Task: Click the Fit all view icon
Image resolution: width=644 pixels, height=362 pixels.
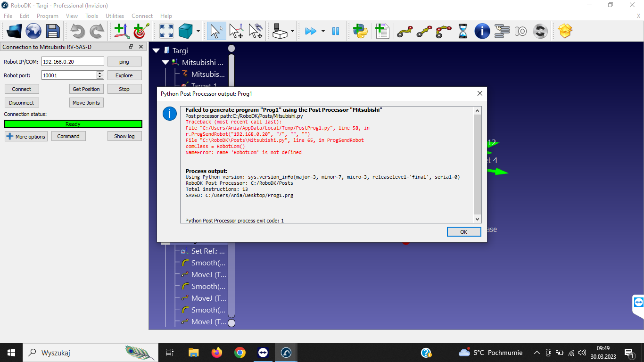Action: pos(166,31)
